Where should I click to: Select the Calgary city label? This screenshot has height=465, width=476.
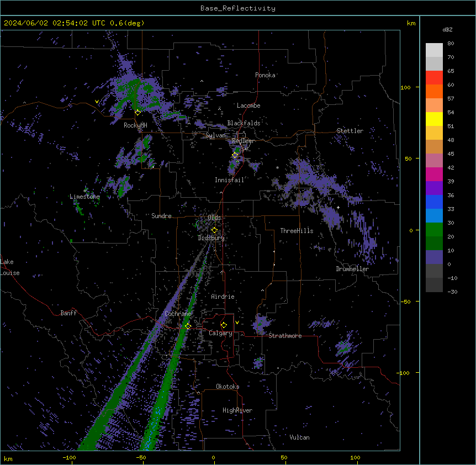[x=221, y=333]
